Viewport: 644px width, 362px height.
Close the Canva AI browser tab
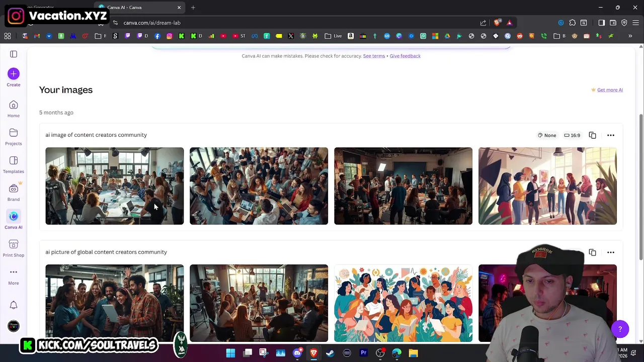pos(179,8)
